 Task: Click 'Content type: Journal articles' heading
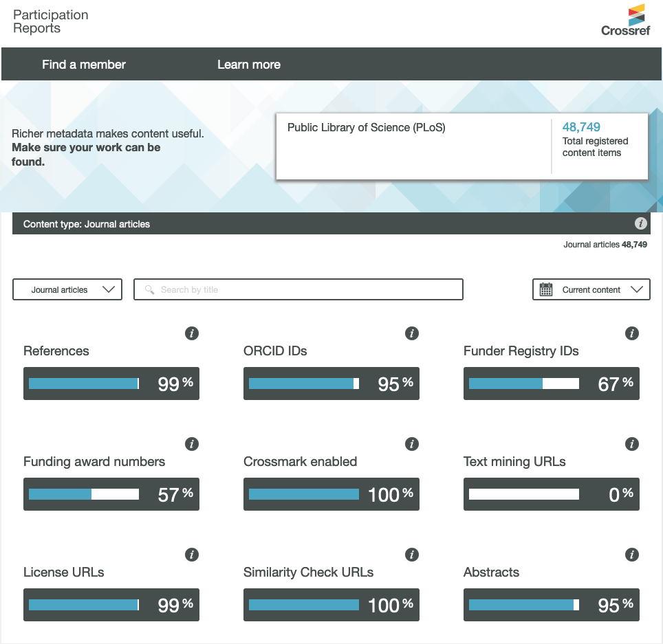point(87,224)
